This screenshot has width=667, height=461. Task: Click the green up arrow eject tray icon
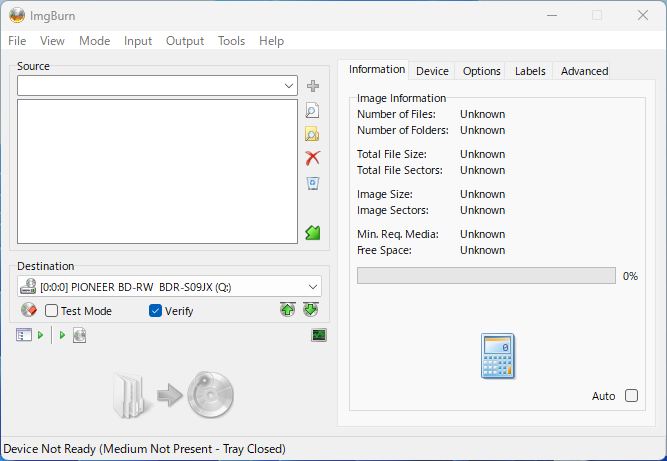coord(288,310)
